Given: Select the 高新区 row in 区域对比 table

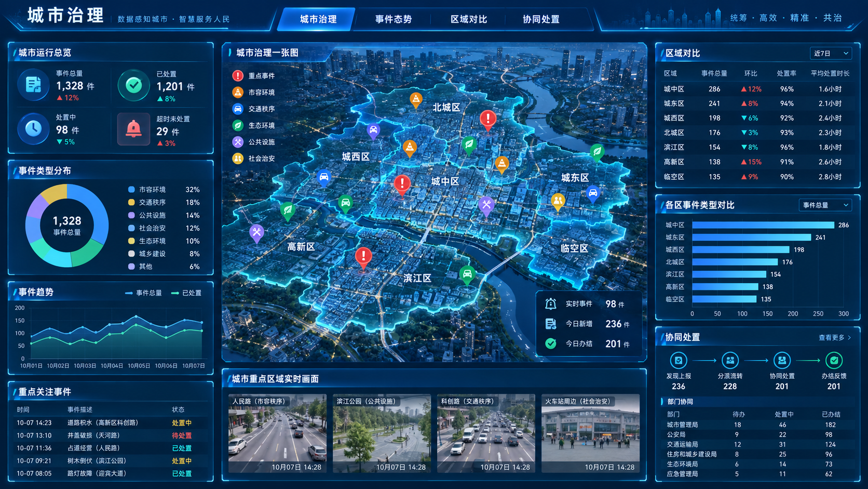Looking at the screenshot, I should tap(757, 162).
